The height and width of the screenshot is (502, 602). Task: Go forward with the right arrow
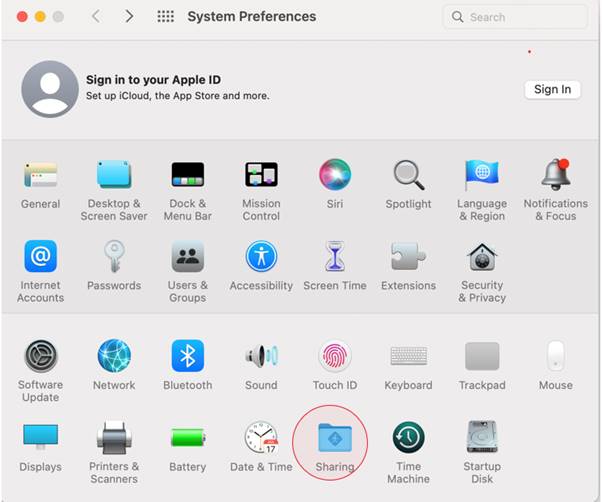129,16
